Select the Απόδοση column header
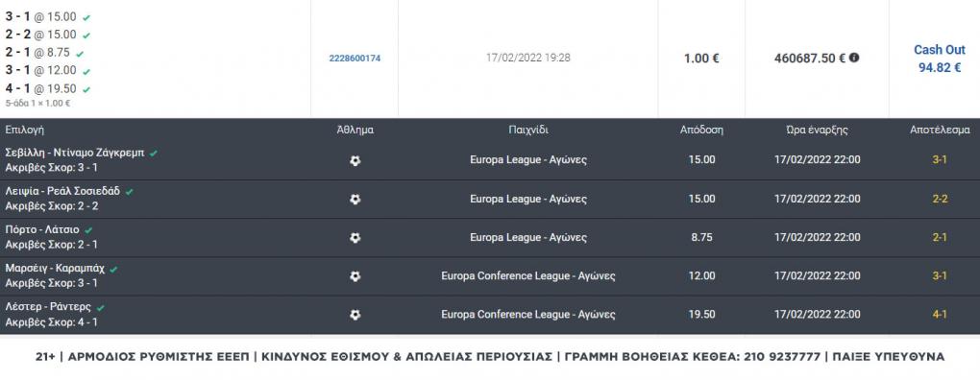 click(x=701, y=131)
